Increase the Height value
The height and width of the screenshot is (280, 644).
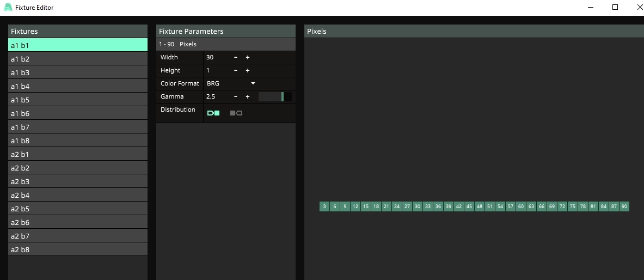pos(248,71)
